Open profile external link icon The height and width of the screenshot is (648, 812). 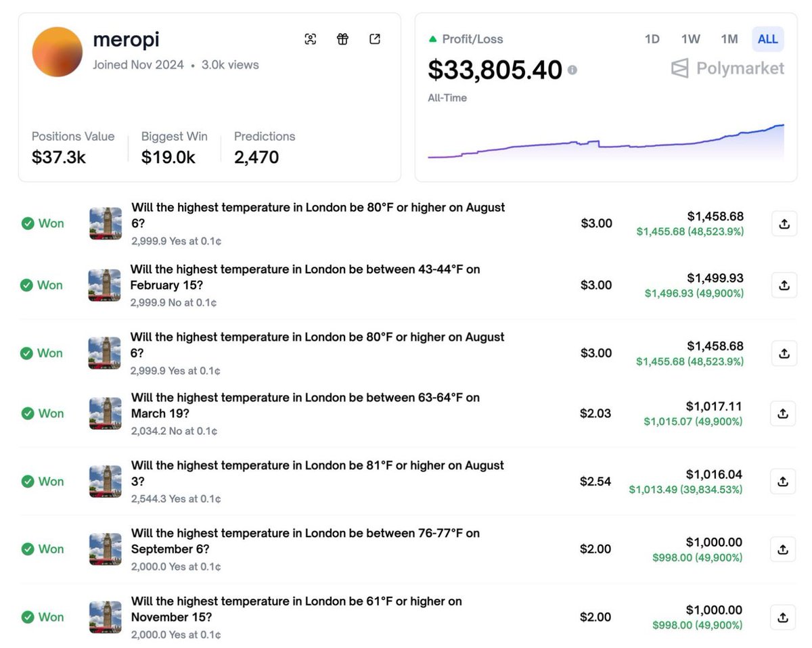375,39
